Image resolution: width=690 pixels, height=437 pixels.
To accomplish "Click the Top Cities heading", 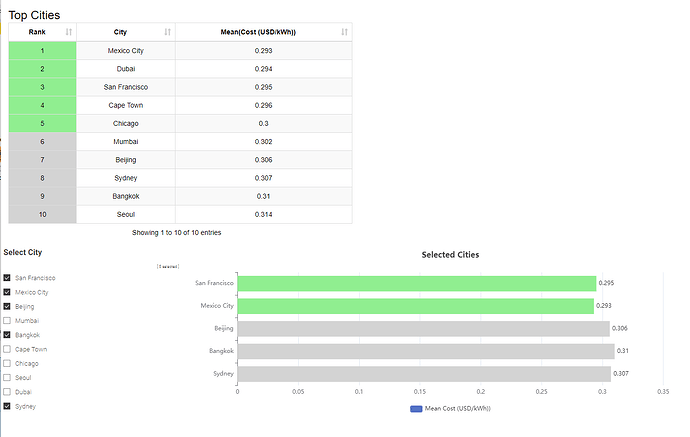I will [34, 15].
